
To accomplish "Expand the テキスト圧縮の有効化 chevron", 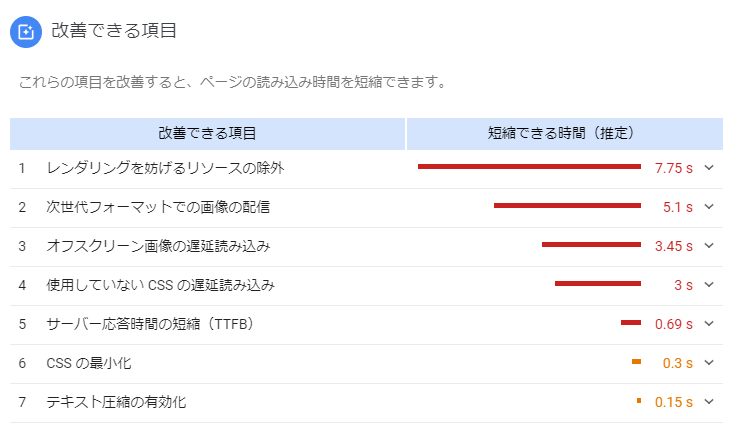I will click(x=709, y=402).
